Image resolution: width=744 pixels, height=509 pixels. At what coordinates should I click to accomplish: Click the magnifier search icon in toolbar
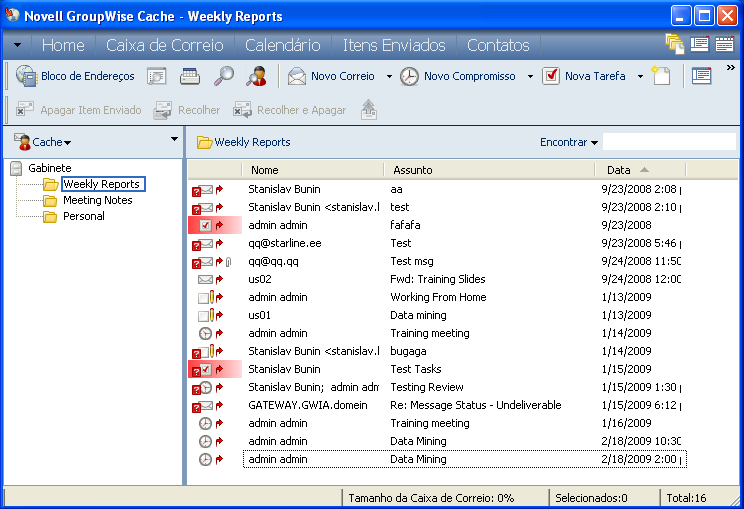(x=225, y=76)
